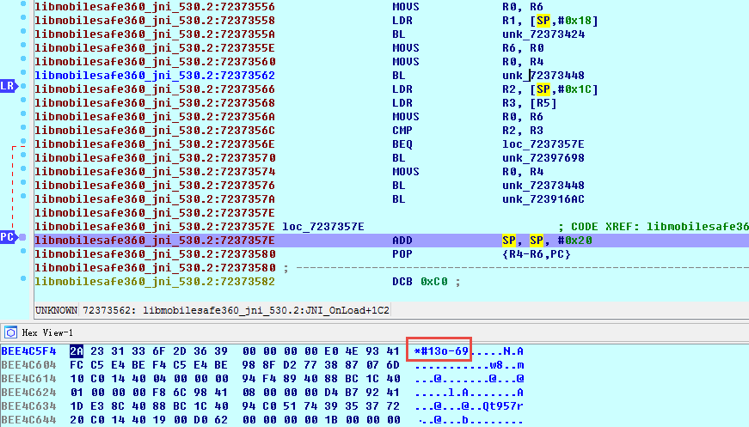This screenshot has height=427, width=749.
Task: Click the CMP mnemonic at 7237356C
Action: click(402, 130)
